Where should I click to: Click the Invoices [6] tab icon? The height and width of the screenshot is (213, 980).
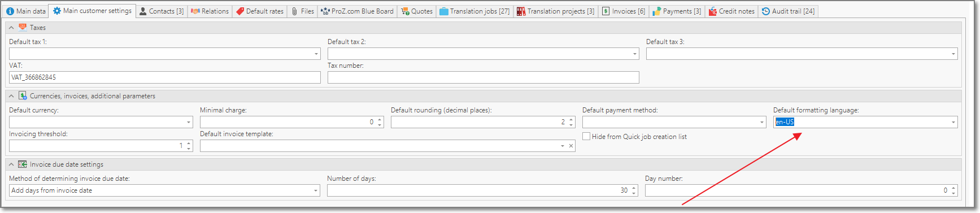606,11
